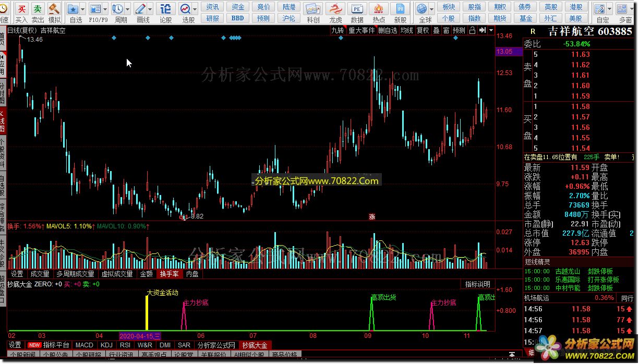
Task: Open the chart toolbar down-arrow menu
Action: point(491,30)
